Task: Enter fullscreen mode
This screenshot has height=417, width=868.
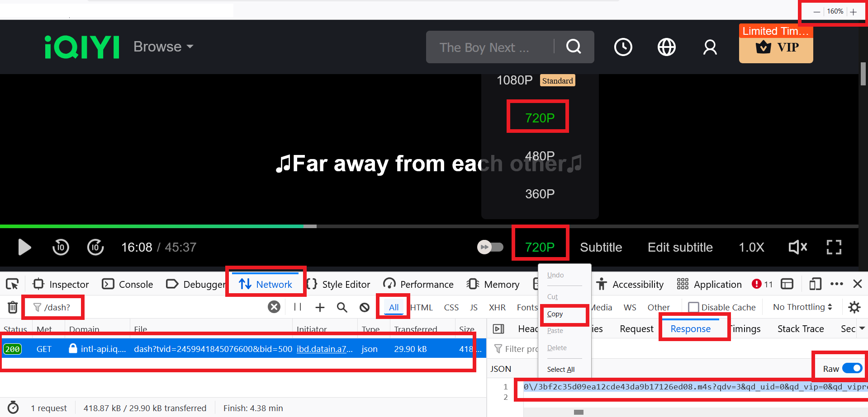Action: point(834,247)
